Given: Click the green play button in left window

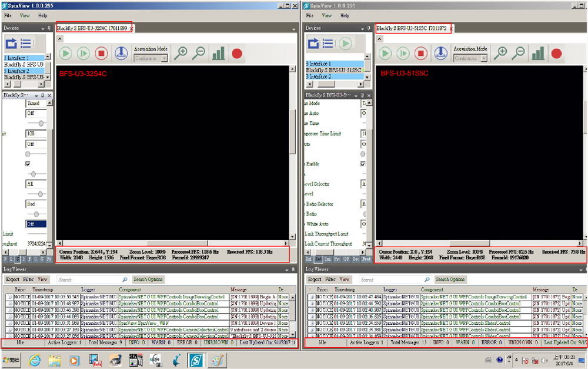Looking at the screenshot, I should tap(65, 54).
